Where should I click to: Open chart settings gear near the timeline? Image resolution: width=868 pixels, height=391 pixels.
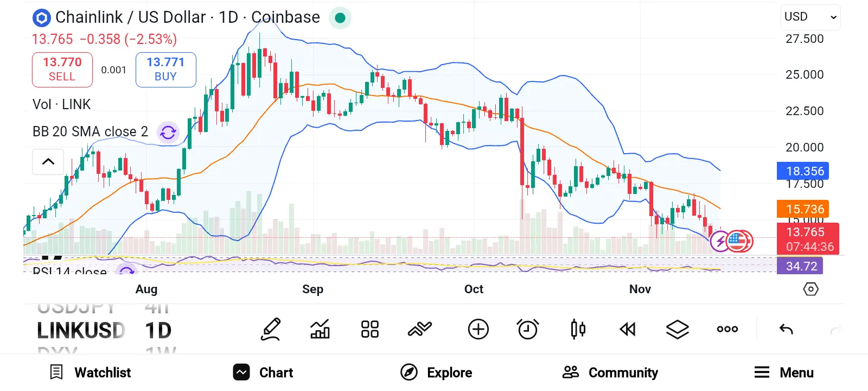(810, 289)
